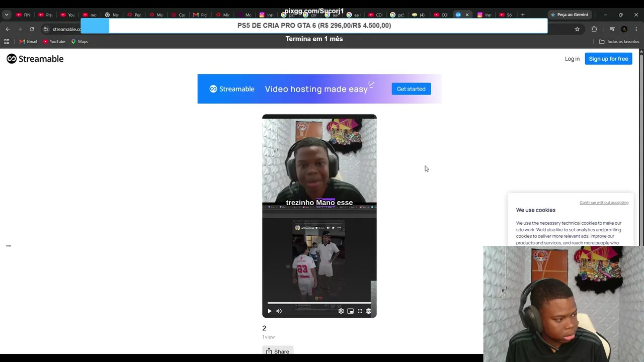
Task: Switch to the Play tab
Action: (x=45, y=15)
